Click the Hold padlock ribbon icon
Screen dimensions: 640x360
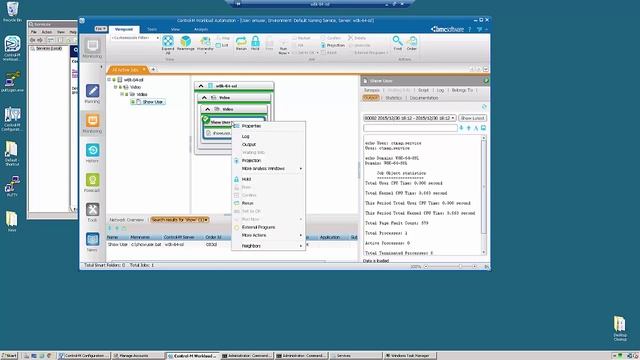(255, 43)
